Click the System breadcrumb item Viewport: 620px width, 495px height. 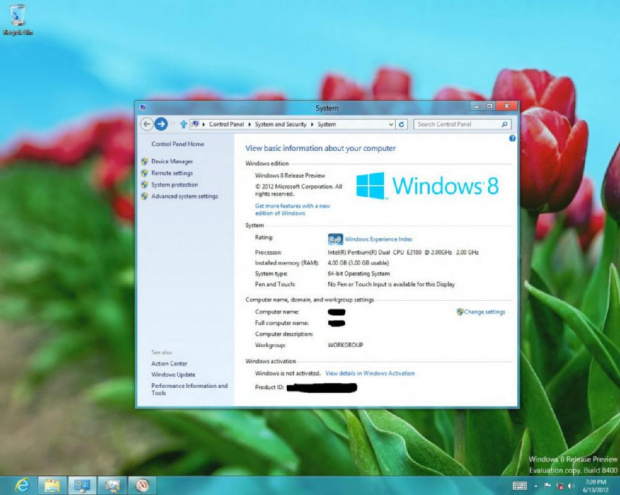point(327,124)
